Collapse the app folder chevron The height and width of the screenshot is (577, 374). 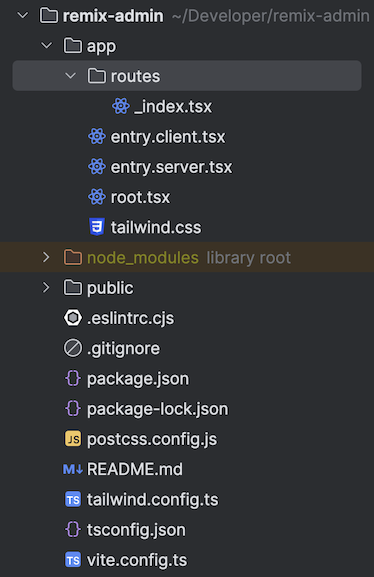coord(47,46)
